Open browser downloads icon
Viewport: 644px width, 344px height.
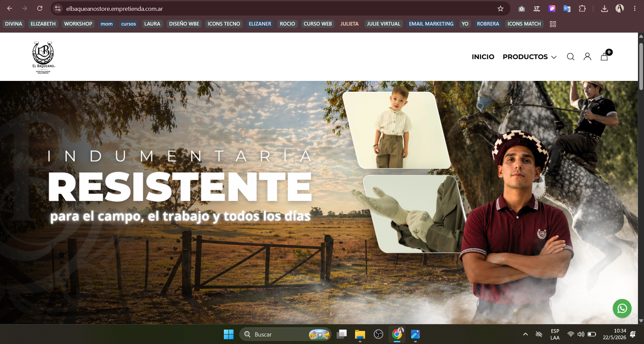(x=604, y=8)
